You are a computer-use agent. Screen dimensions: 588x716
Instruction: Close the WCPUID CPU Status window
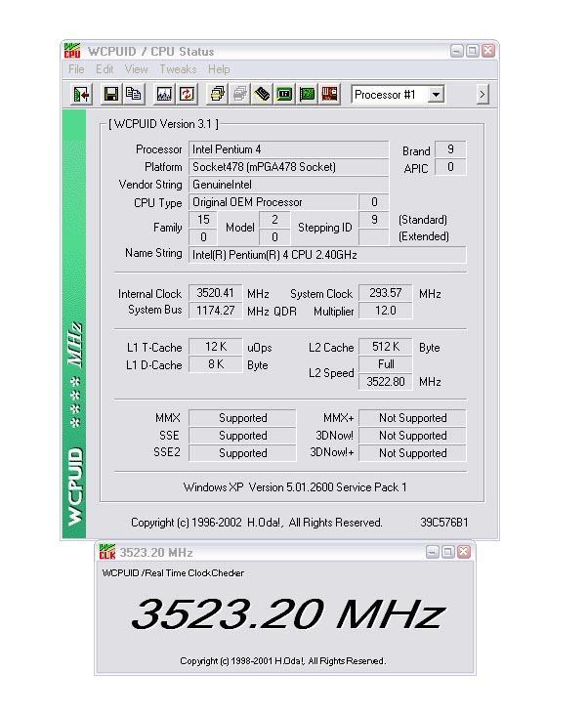click(x=488, y=51)
